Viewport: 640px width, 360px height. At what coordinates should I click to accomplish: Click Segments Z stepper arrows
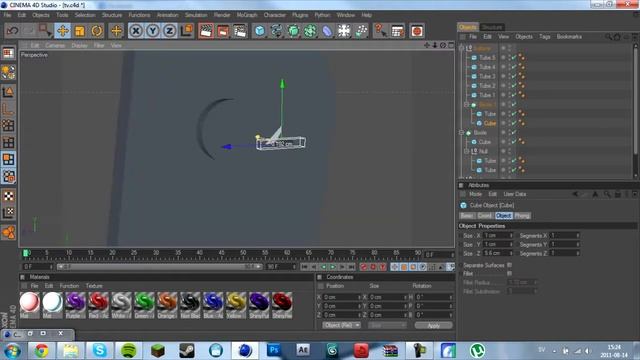tap(577, 253)
